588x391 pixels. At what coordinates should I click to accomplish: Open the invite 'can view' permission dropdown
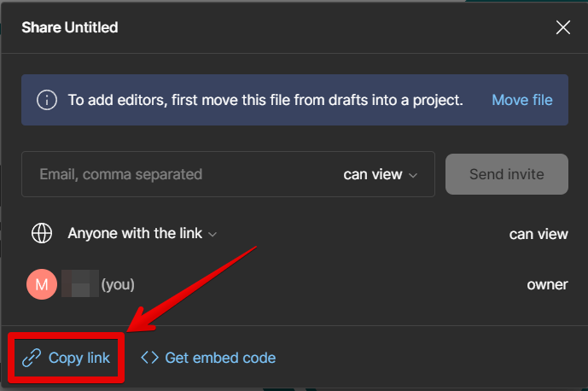coord(380,174)
